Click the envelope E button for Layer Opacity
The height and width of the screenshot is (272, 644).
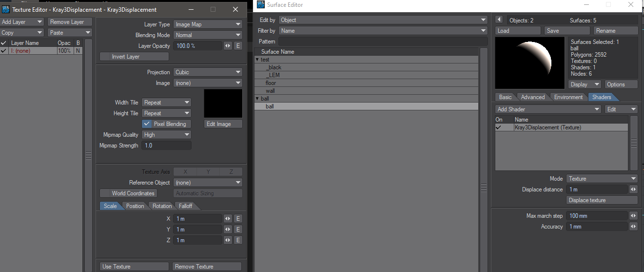click(238, 46)
